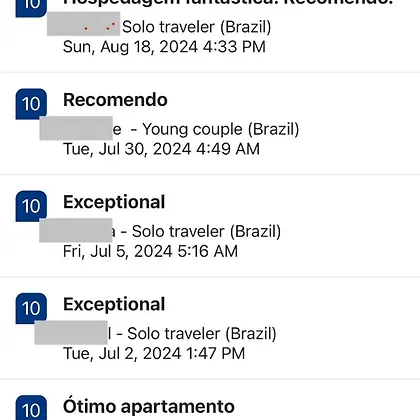Image resolution: width=420 pixels, height=420 pixels.
Task: Tap the 10 score badge for Jul 5 review
Action: pyautogui.click(x=31, y=206)
